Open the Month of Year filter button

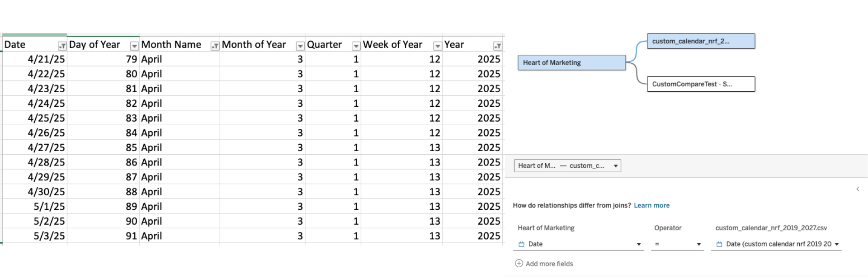[x=300, y=46]
